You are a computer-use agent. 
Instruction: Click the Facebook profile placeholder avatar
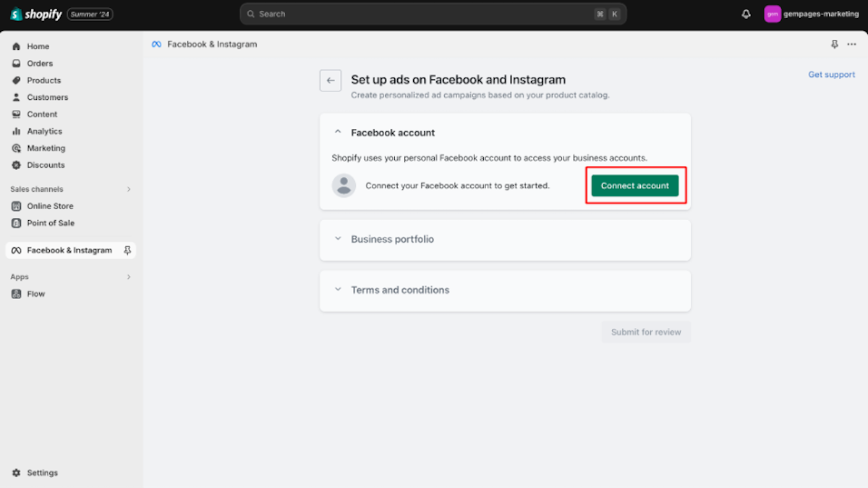coord(344,185)
